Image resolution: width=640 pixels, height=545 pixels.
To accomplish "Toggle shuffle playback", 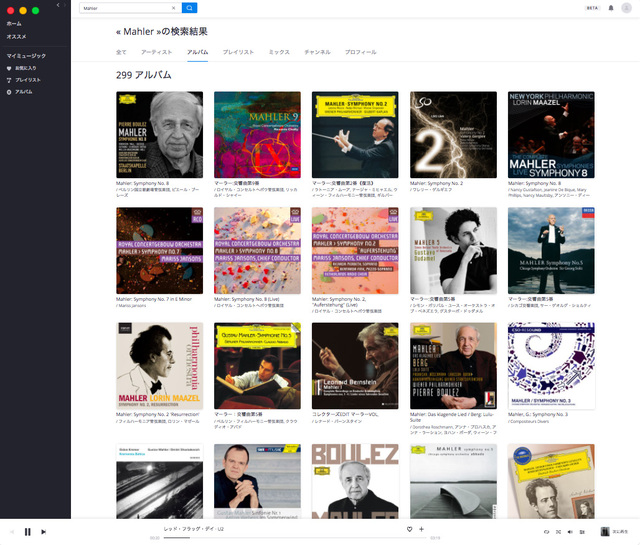I will point(558,532).
